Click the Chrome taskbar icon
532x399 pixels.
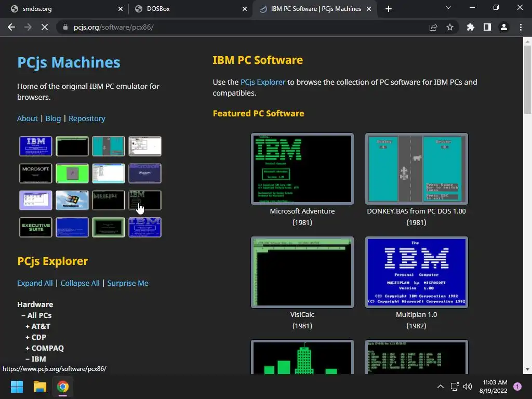tap(63, 387)
